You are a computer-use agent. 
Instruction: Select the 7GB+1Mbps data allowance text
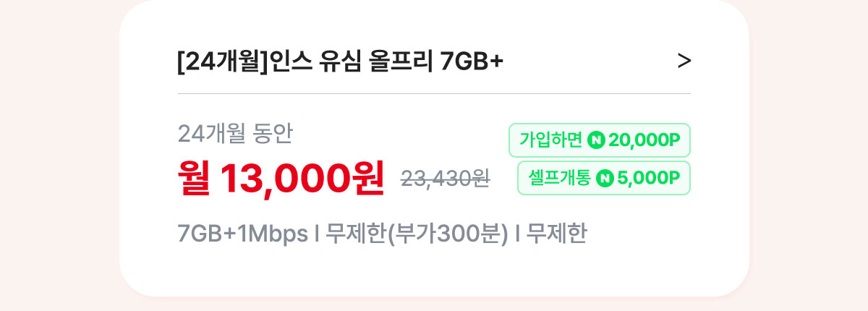tap(242, 234)
